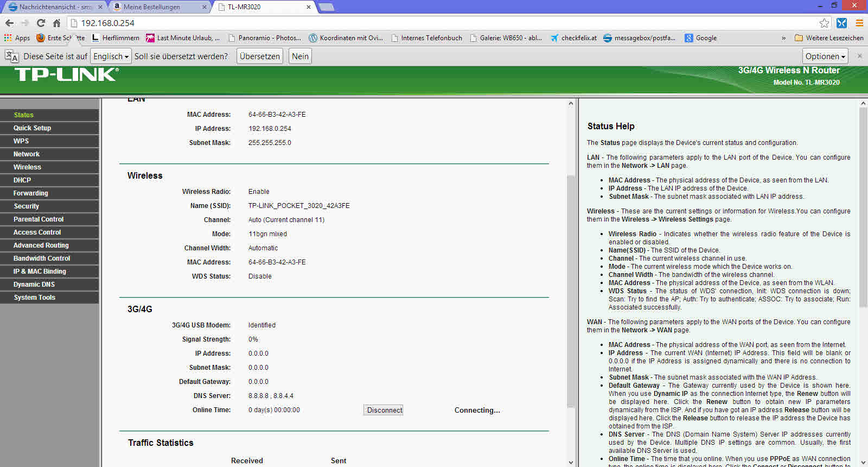Open Advanced Routing menu

(x=49, y=245)
